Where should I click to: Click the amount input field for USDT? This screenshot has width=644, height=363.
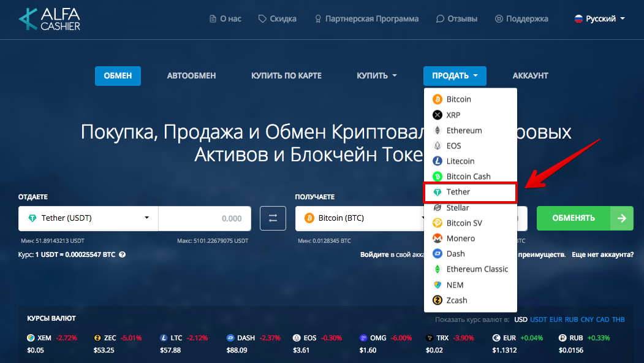tap(205, 218)
